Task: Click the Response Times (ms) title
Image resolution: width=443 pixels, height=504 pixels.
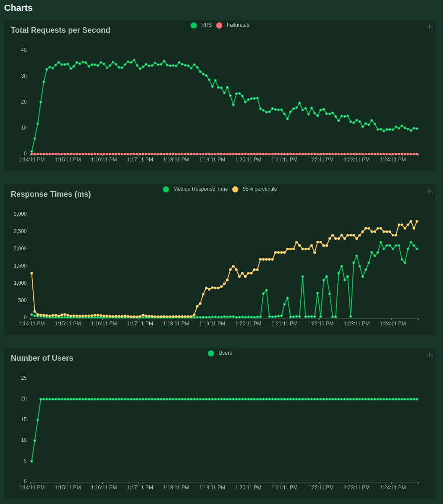Action: coord(51,194)
